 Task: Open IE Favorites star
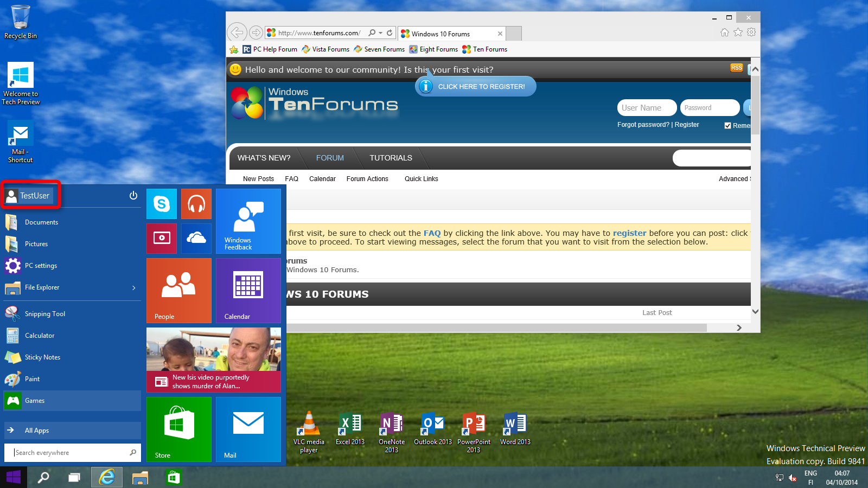[738, 33]
